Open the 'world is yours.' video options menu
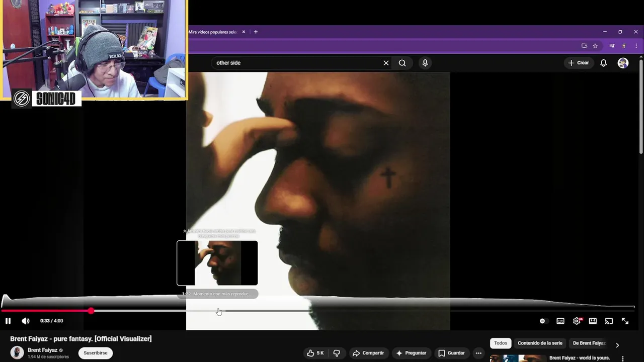 click(x=623, y=358)
